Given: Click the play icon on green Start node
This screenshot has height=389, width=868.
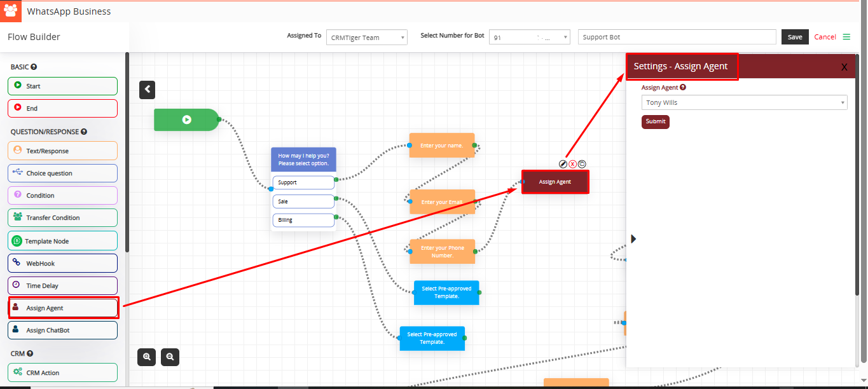Looking at the screenshot, I should [186, 119].
